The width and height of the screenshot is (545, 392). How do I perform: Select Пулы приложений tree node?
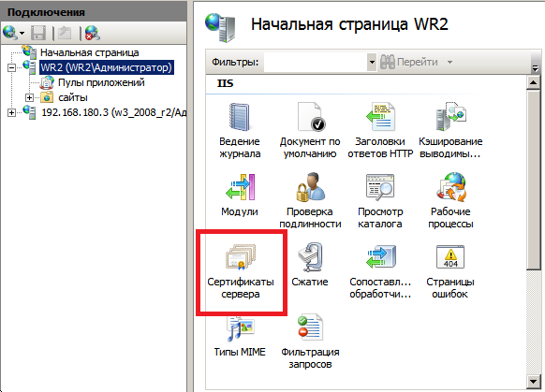pyautogui.click(x=101, y=82)
